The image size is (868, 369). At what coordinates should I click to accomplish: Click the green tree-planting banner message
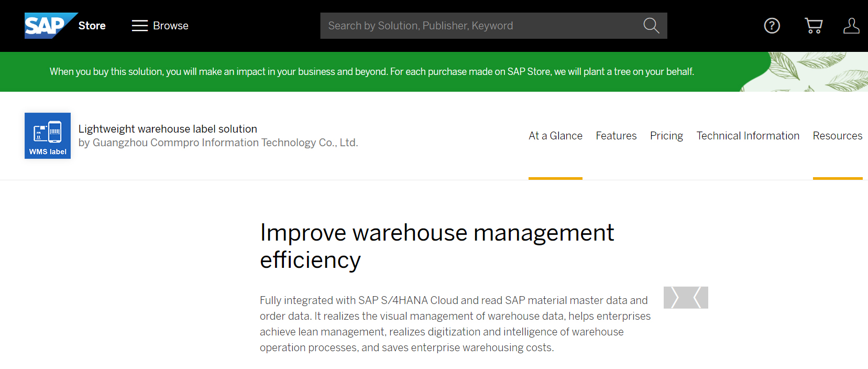(371, 72)
